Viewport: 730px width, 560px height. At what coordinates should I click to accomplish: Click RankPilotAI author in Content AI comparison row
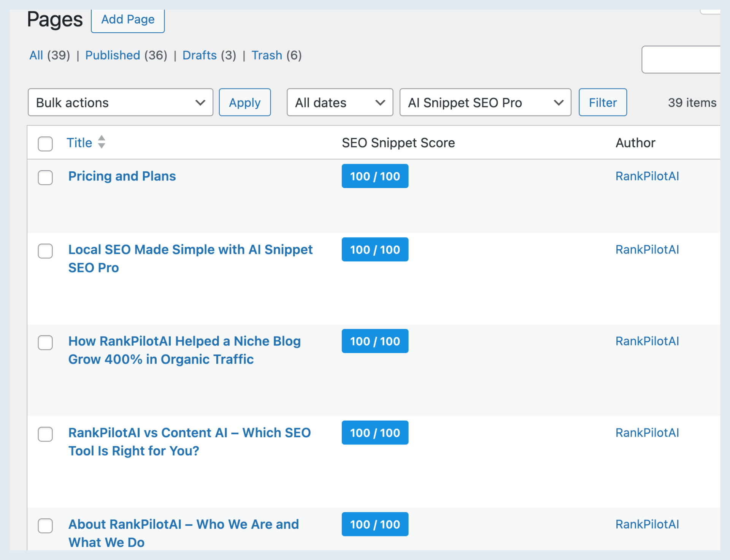647,433
